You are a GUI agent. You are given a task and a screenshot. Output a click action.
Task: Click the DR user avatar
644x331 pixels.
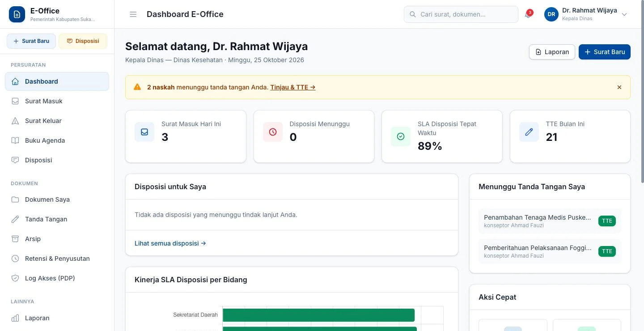coord(551,14)
